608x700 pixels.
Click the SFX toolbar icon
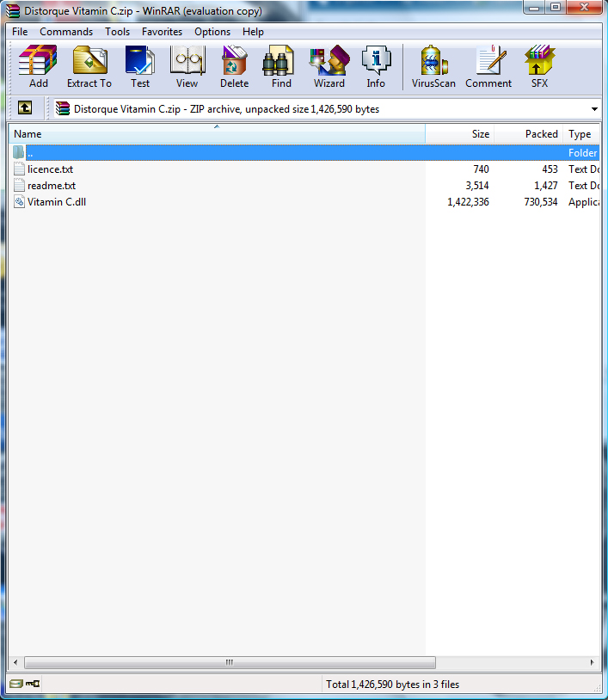(539, 66)
